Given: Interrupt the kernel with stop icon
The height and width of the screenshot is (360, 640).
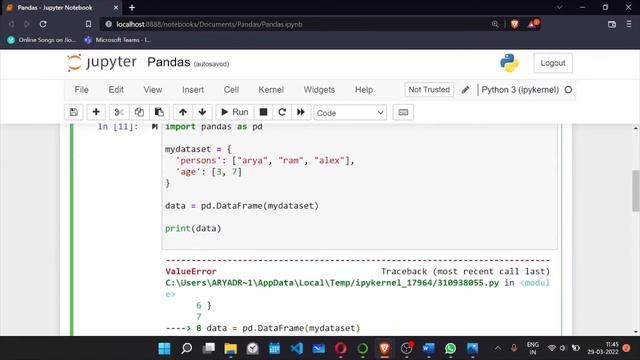Looking at the screenshot, I should (263, 112).
